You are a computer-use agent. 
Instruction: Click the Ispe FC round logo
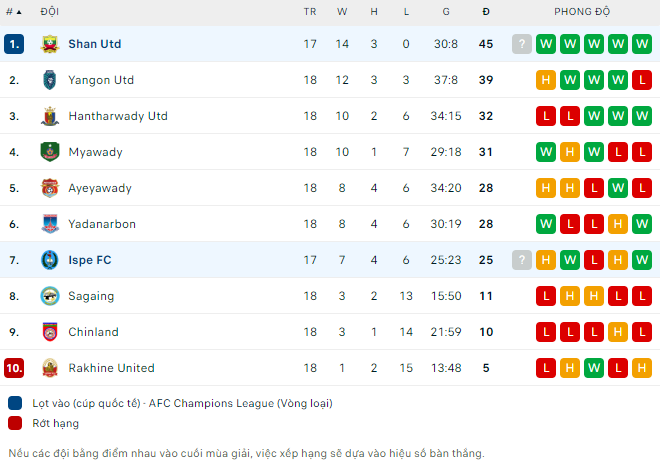click(50, 260)
